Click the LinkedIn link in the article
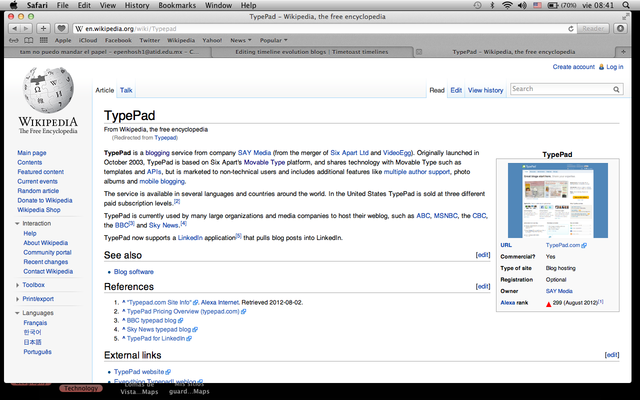This screenshot has width=640, height=400. 190,238
